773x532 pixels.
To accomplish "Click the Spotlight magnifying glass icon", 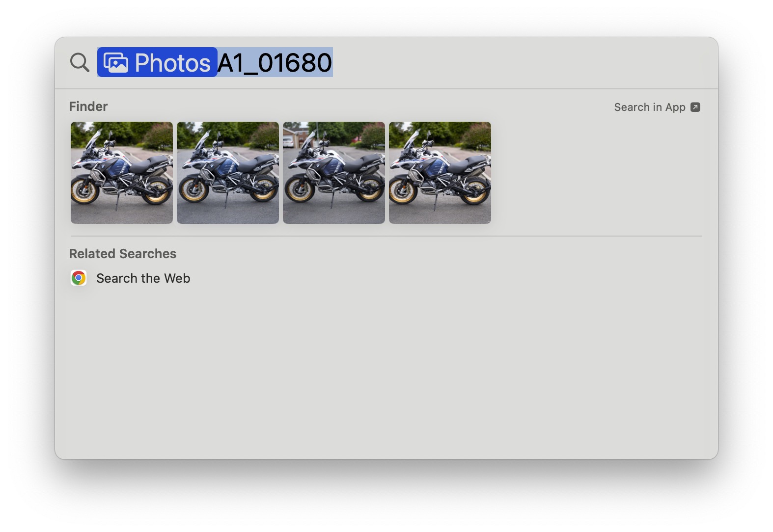I will pos(80,63).
